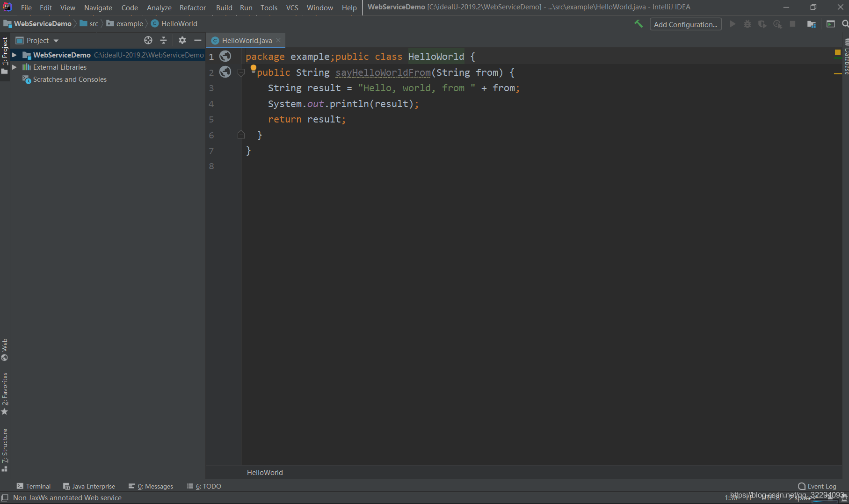This screenshot has width=849, height=504.
Task: Open the 0: Messages tool window
Action: [x=151, y=486]
